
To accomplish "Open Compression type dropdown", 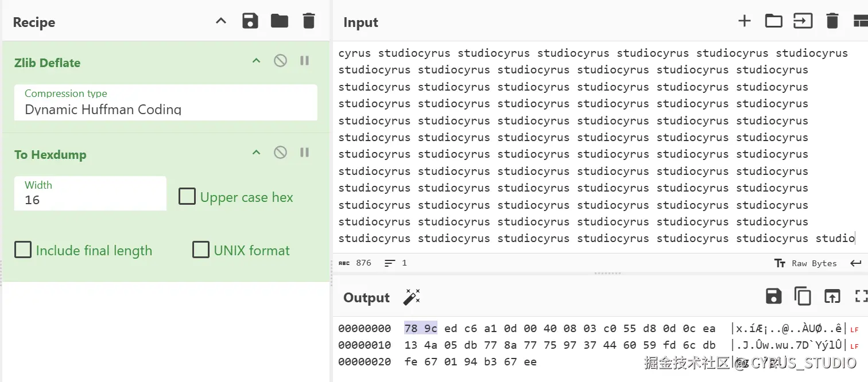I will click(165, 102).
